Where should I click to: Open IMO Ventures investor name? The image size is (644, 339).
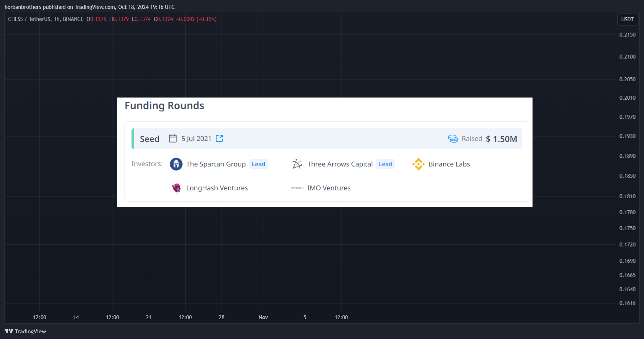click(329, 188)
